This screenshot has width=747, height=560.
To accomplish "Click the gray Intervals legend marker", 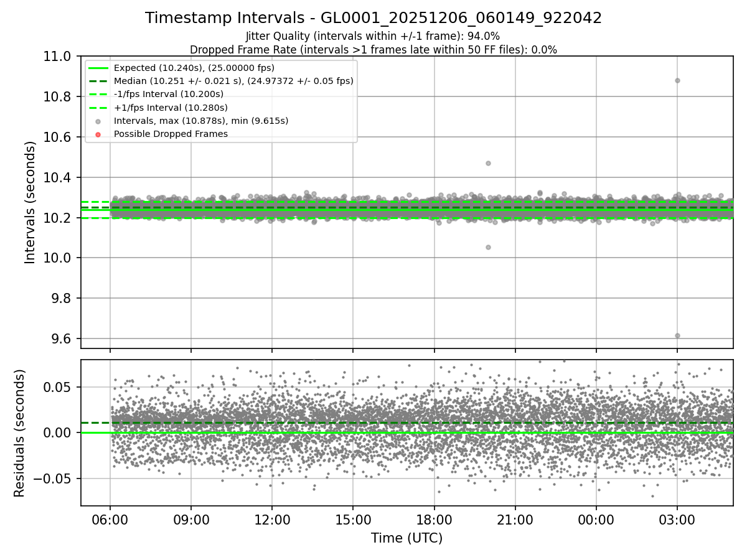I will [x=98, y=121].
